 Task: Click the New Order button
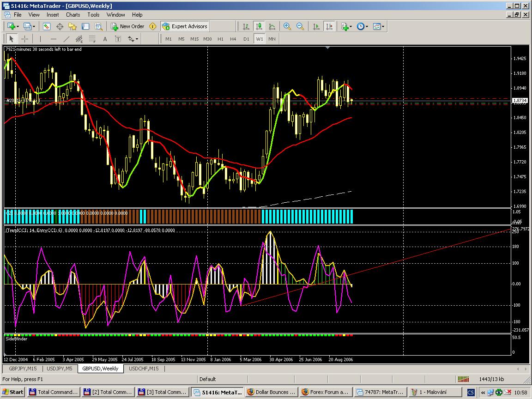click(127, 26)
